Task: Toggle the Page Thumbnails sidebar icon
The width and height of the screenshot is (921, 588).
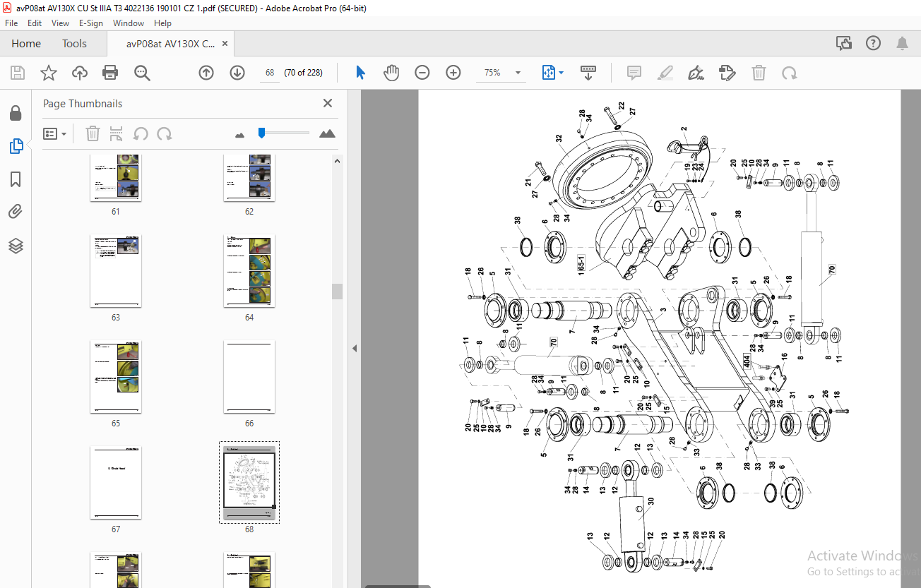Action: tap(16, 146)
